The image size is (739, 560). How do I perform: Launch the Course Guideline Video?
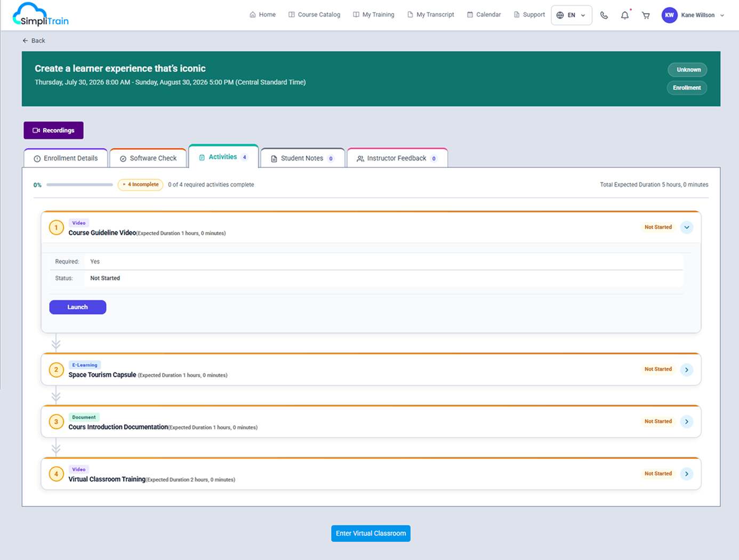pos(78,307)
